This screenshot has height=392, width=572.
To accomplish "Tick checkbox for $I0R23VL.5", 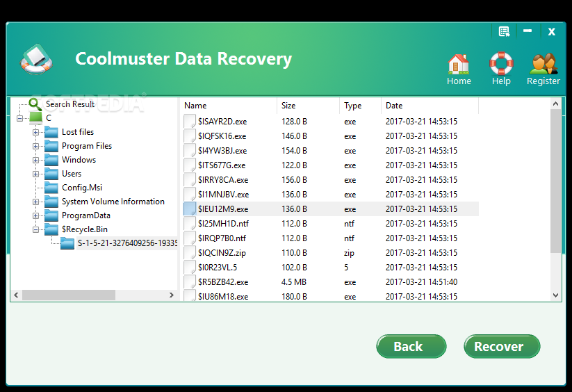I will [x=190, y=268].
